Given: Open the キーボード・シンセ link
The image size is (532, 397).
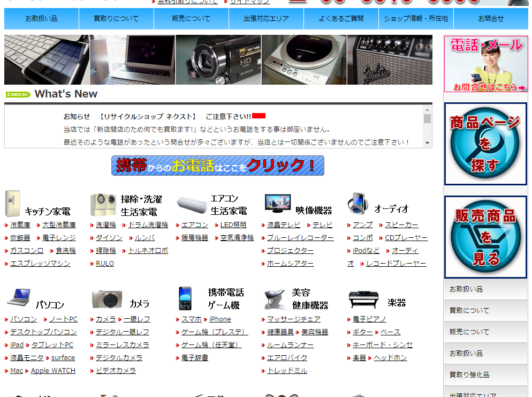Looking at the screenshot, I should (383, 345).
